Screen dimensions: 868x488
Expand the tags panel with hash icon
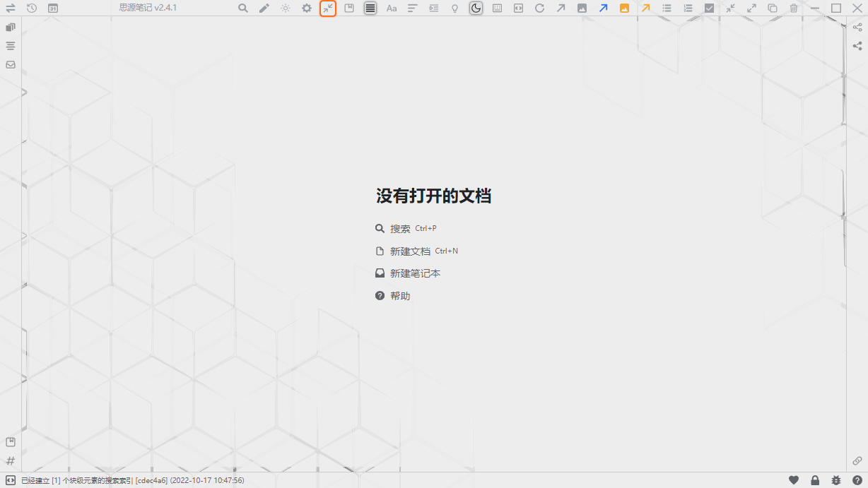pyautogui.click(x=11, y=460)
